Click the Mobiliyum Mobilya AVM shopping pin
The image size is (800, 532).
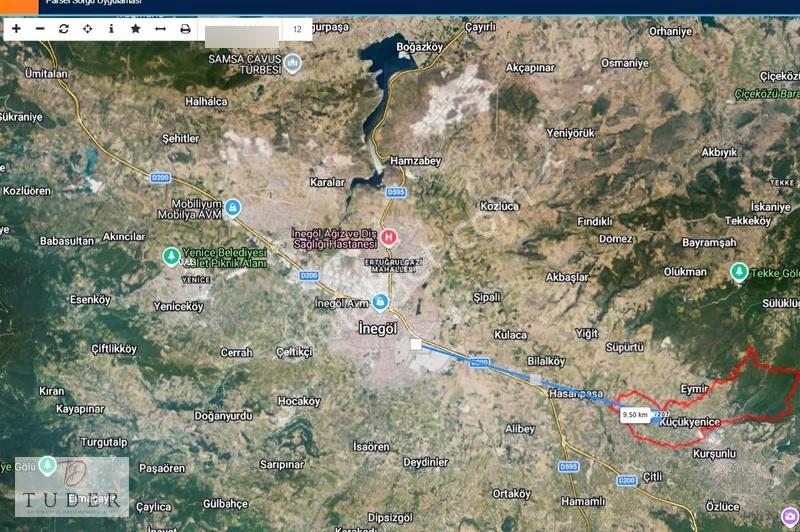(233, 208)
